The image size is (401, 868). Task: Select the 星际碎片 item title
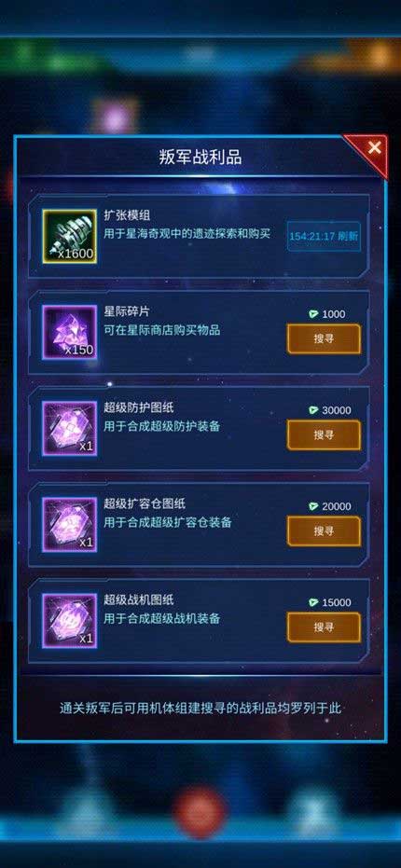point(127,311)
